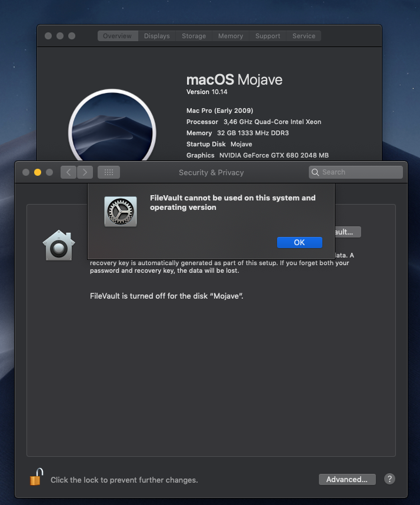
Task: Show all preferences grid button
Action: [109, 172]
